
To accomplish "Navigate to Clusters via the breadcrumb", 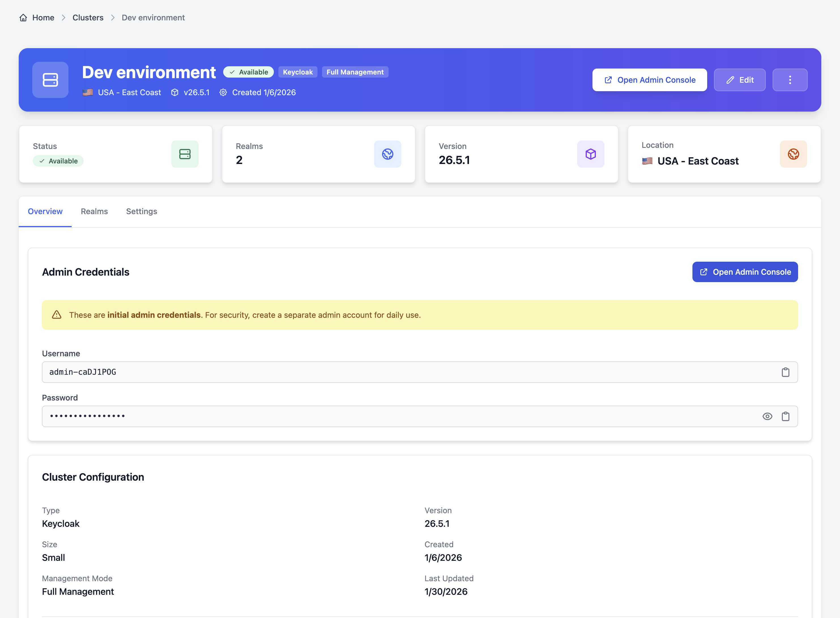I will tap(88, 18).
